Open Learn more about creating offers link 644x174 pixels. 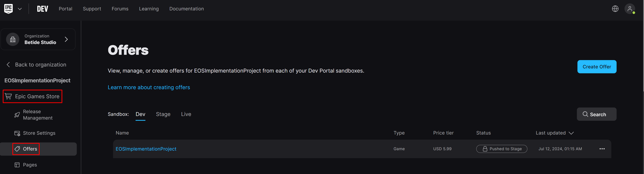149,87
